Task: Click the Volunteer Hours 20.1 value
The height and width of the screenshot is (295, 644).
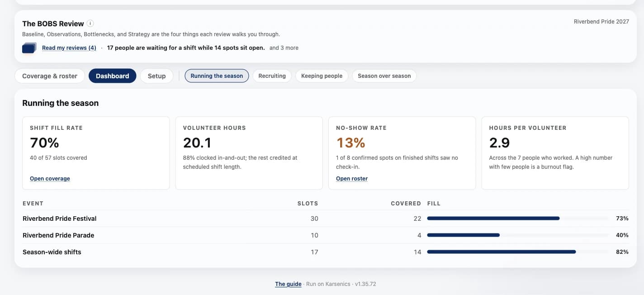Action: (x=197, y=143)
